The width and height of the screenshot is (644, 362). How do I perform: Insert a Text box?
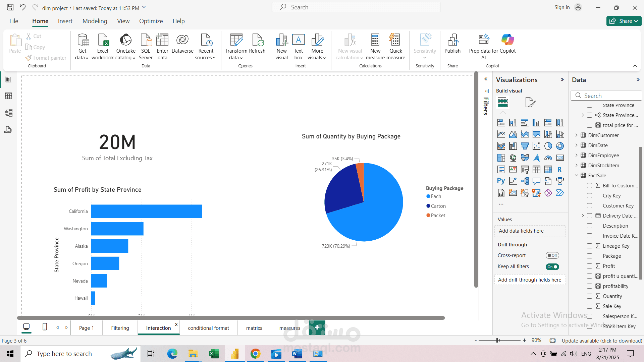coord(299,47)
